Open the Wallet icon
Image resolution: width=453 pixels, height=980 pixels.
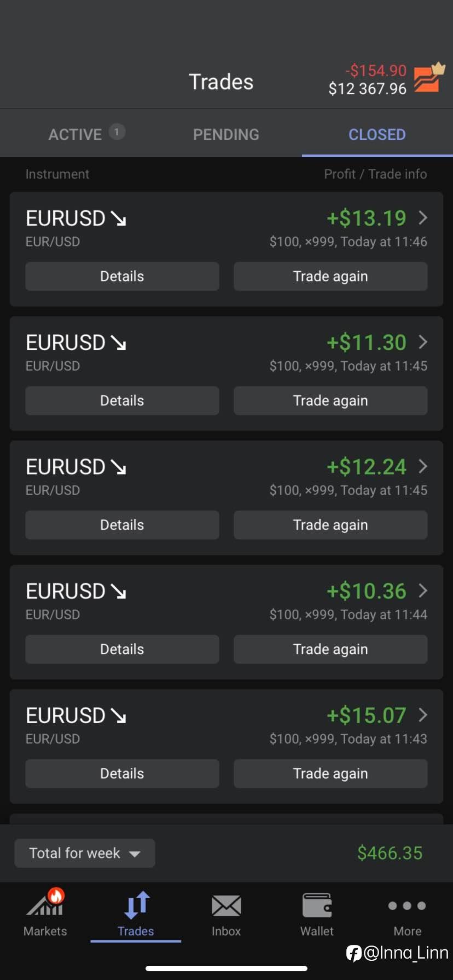click(317, 906)
